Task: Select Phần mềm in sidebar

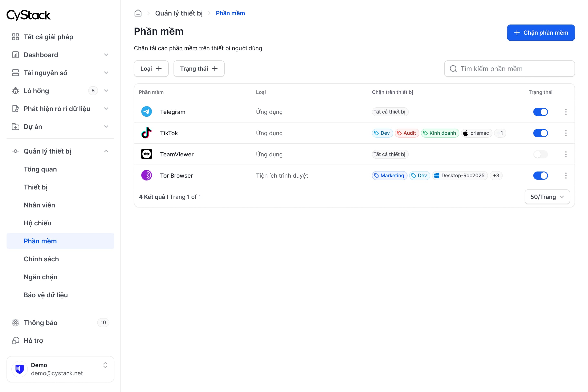Action: (x=60, y=241)
